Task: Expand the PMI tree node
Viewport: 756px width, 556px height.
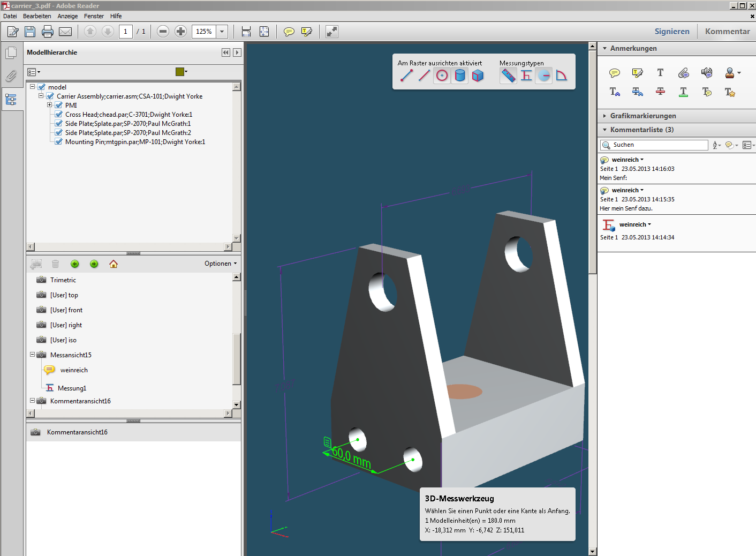Action: click(x=49, y=105)
